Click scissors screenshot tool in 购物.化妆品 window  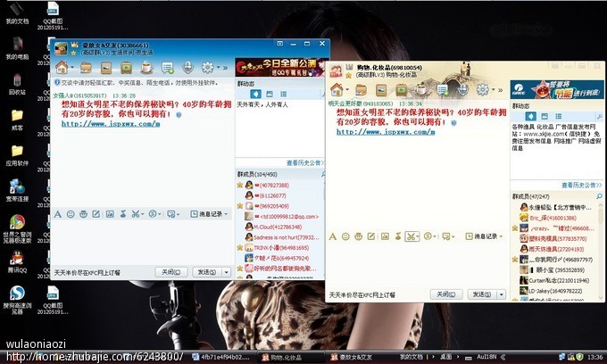411,236
